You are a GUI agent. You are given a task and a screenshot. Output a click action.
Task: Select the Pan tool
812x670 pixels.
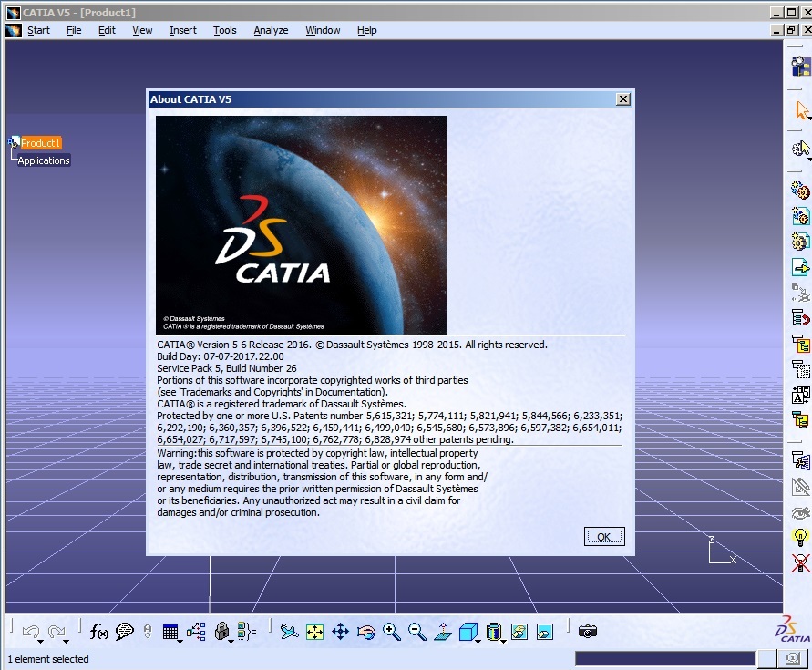pyautogui.click(x=340, y=632)
